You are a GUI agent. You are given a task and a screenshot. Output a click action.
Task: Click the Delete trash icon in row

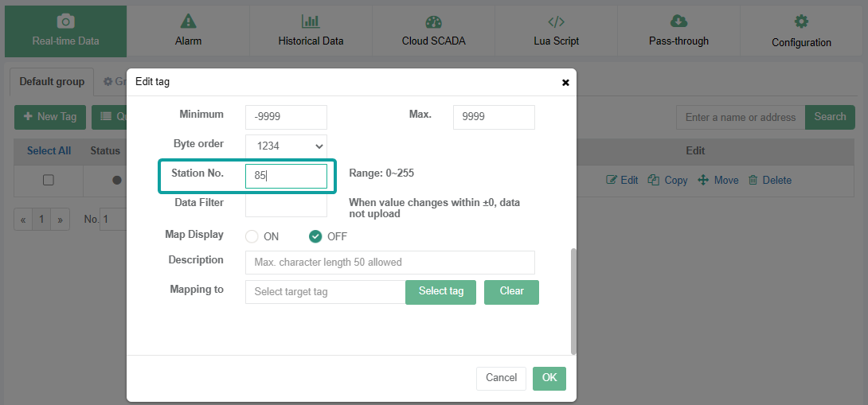(x=753, y=181)
